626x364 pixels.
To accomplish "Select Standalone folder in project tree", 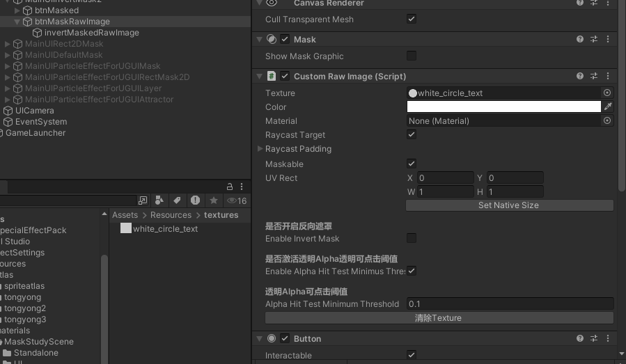I will 36,353.
